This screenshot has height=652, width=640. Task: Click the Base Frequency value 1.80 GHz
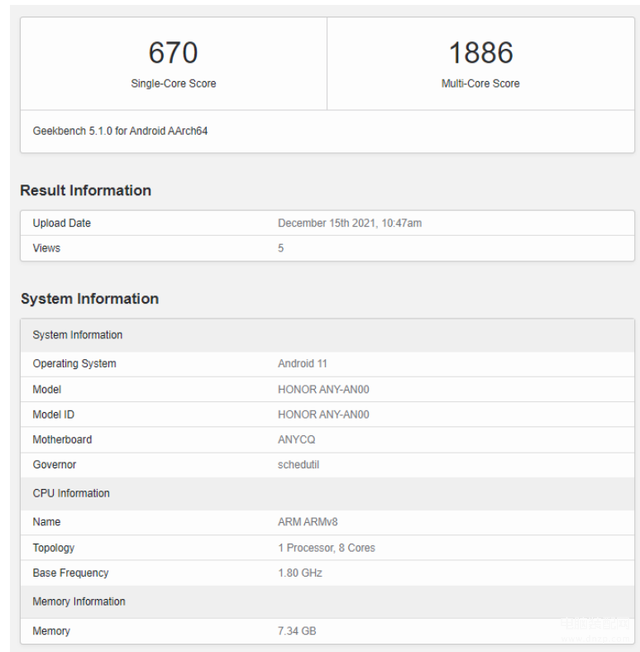point(300,573)
